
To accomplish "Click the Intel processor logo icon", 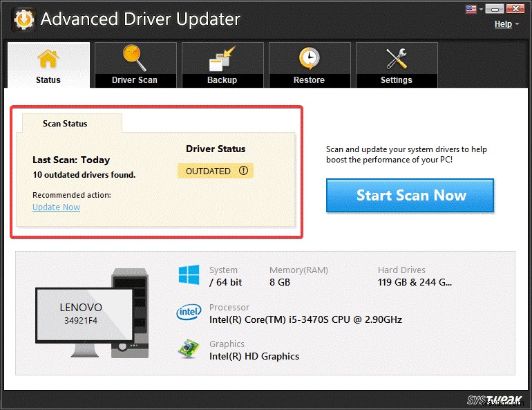I will (189, 312).
